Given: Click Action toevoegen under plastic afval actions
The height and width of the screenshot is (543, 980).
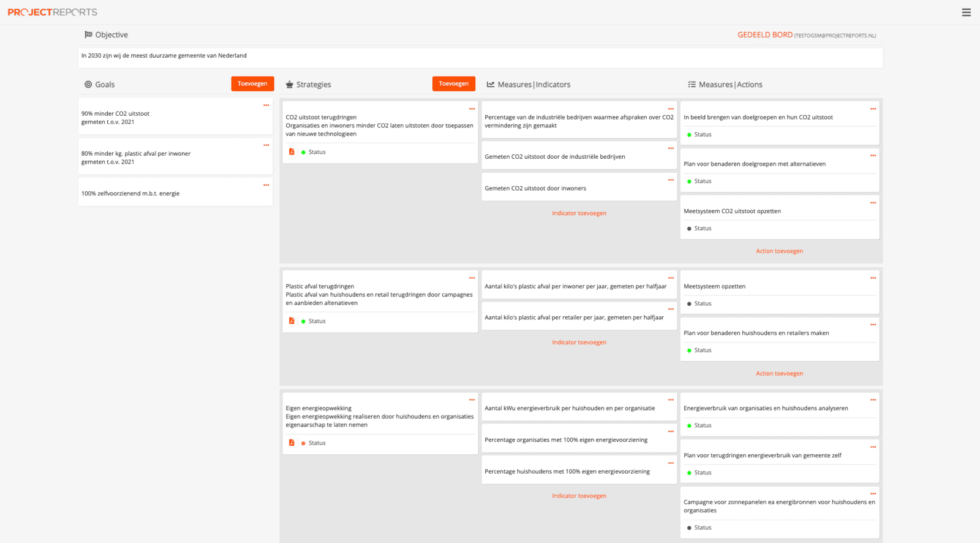Looking at the screenshot, I should pos(779,373).
